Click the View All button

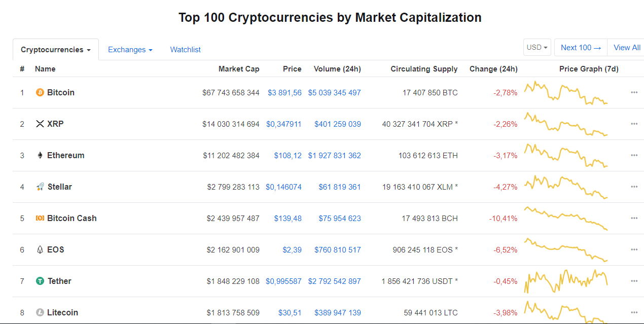pyautogui.click(x=627, y=48)
